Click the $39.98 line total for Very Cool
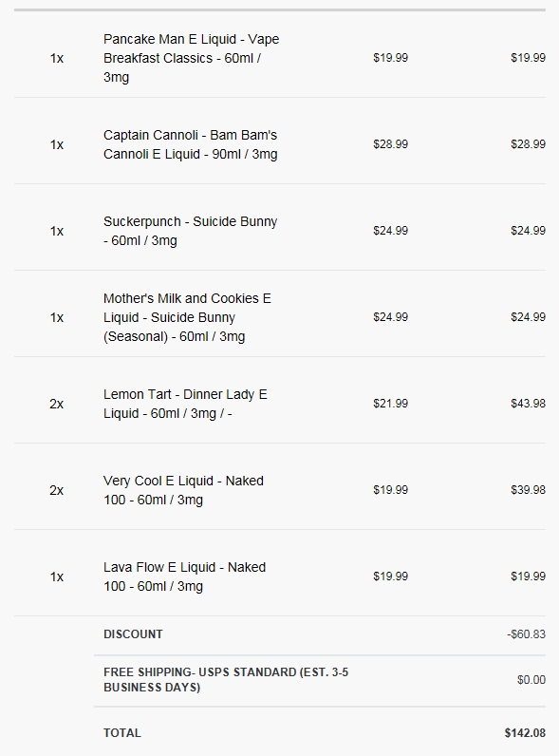The width and height of the screenshot is (559, 756). [529, 489]
